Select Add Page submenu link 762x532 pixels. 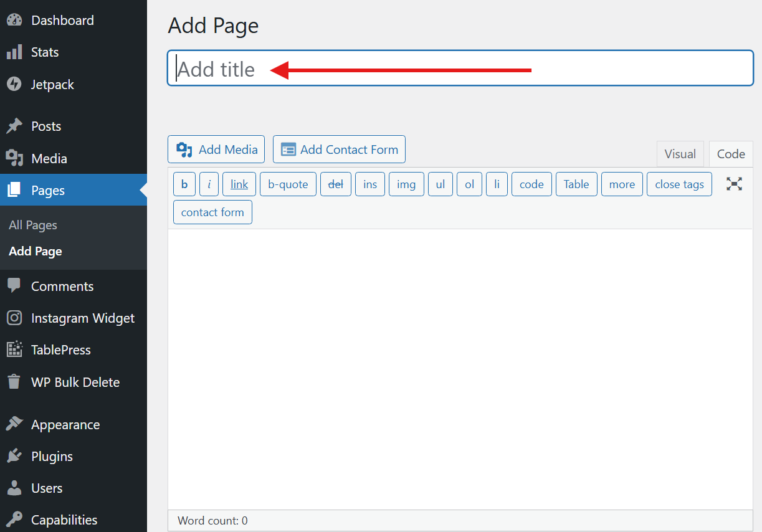[x=36, y=251]
